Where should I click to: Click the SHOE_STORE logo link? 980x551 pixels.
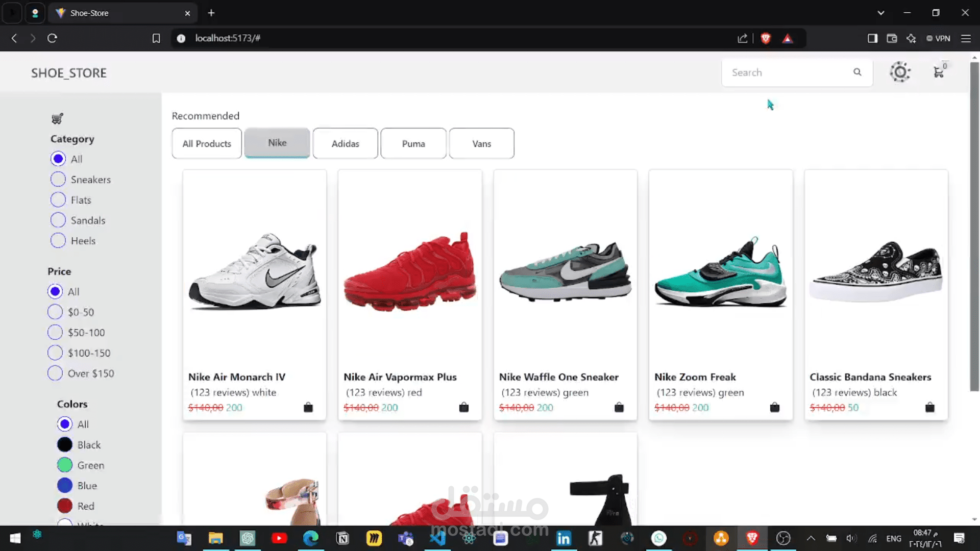coord(69,73)
